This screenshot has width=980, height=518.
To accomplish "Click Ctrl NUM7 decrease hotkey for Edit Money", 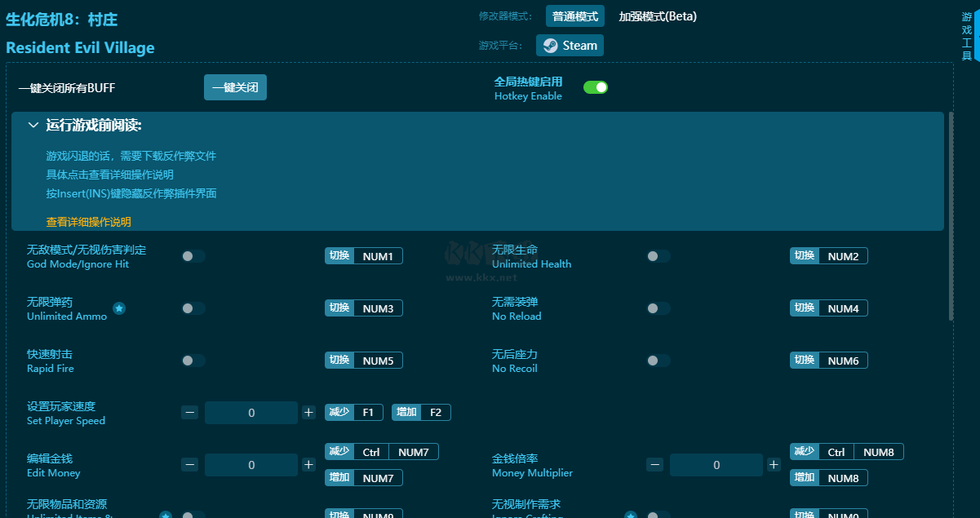I will [x=382, y=452].
